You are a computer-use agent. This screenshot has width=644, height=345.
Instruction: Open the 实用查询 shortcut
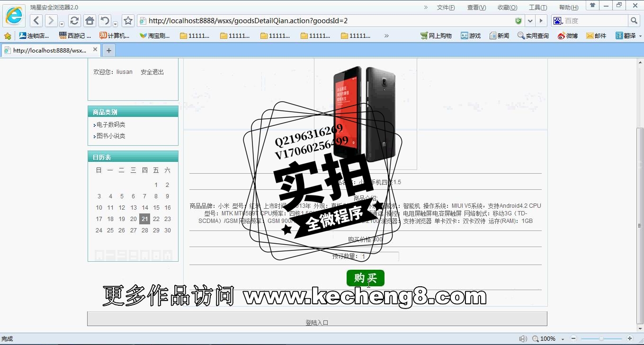point(533,35)
